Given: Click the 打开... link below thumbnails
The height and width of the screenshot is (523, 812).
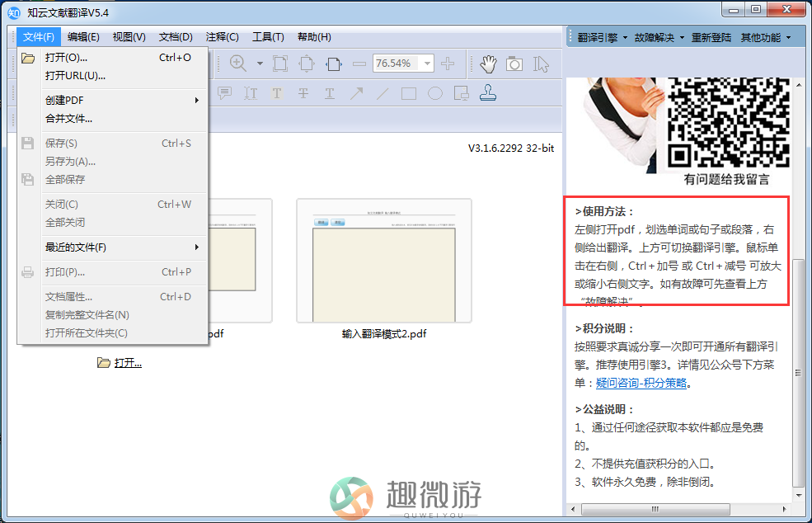Looking at the screenshot, I should (x=128, y=363).
